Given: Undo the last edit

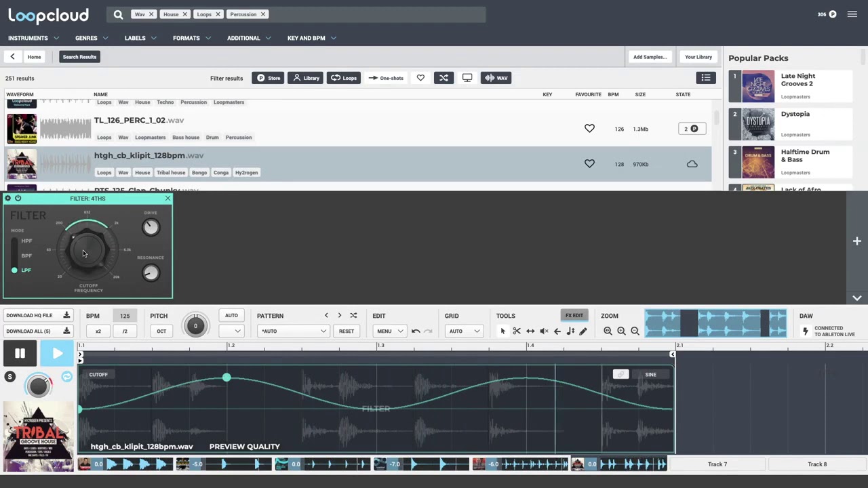Looking at the screenshot, I should tap(416, 331).
